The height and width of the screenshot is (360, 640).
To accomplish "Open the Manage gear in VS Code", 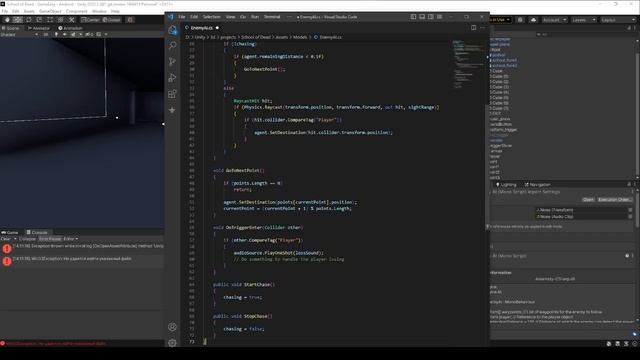I will 172,343.
